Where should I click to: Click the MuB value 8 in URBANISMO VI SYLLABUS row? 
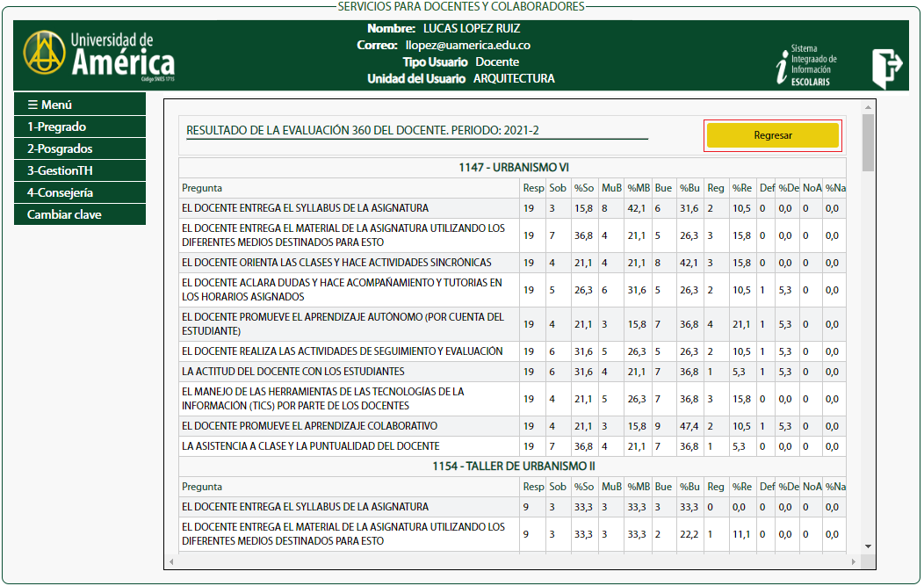(604, 208)
